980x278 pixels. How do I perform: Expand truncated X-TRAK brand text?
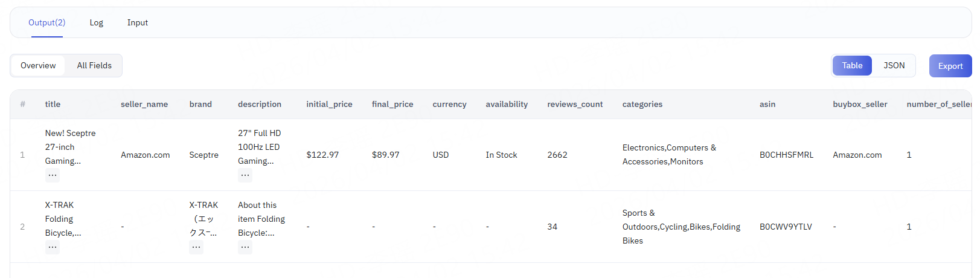[196, 247]
